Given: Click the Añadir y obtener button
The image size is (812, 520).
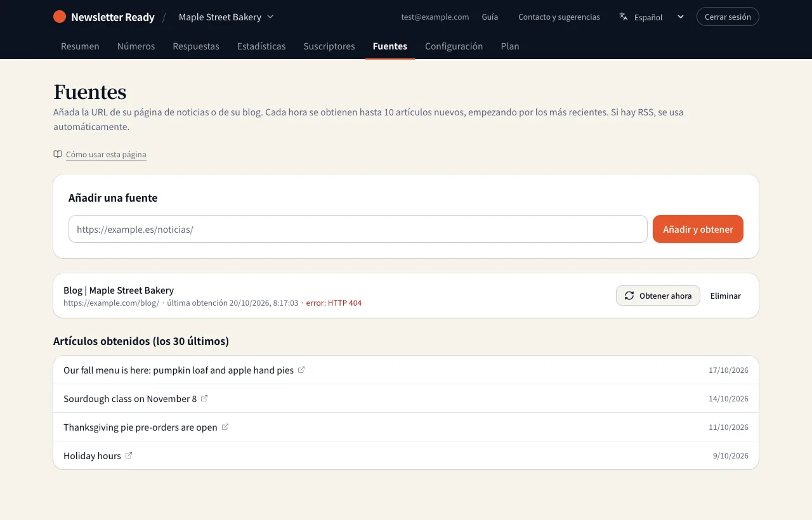Looking at the screenshot, I should click(698, 229).
